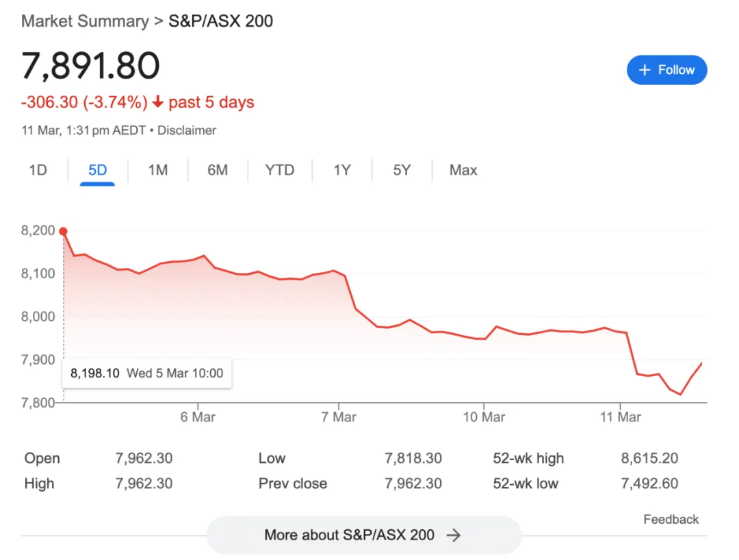Click the 11 Mar marker on chart axis
Screen dimensions: 739x560
click(620, 417)
